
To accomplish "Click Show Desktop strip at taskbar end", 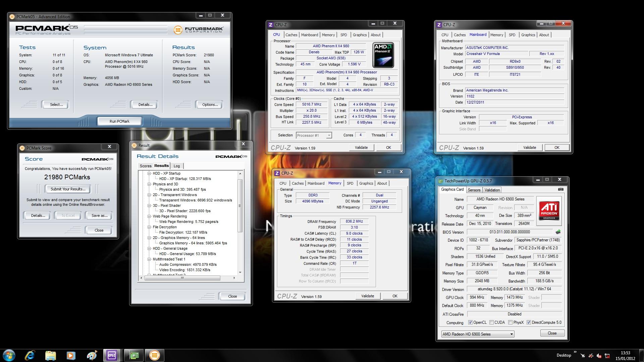I will tap(642, 356).
